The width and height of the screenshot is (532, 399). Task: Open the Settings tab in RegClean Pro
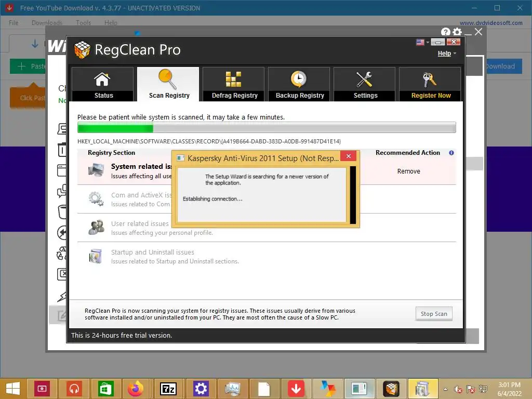click(x=364, y=84)
